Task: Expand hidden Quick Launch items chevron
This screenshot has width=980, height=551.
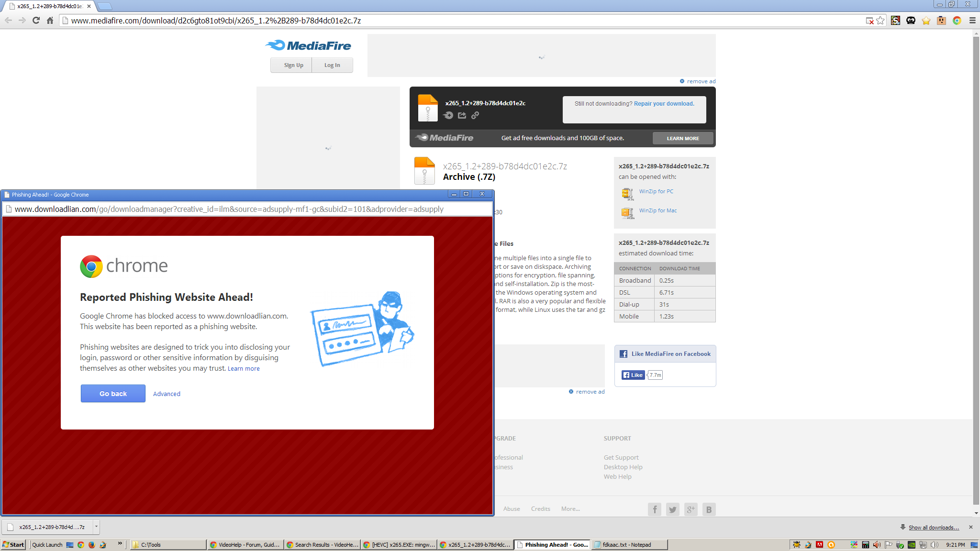Action: click(x=120, y=544)
